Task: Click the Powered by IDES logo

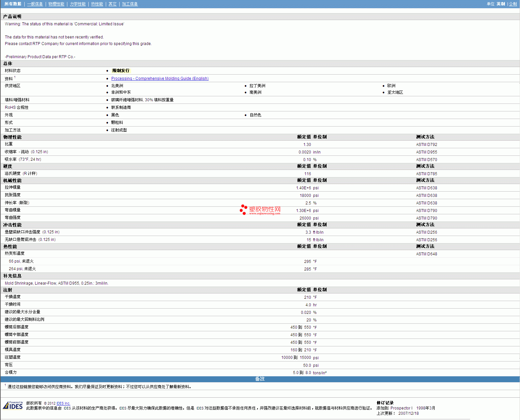Action: pyautogui.click(x=13, y=406)
